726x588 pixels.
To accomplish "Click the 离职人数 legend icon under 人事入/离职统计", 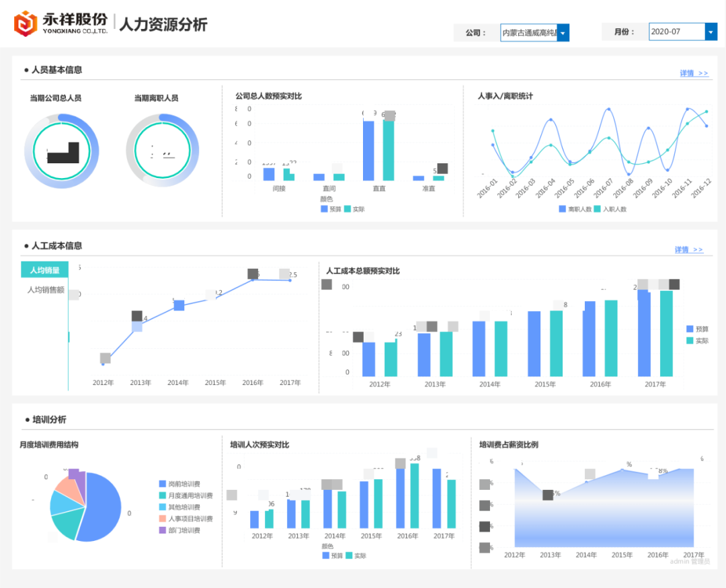I will coord(563,209).
